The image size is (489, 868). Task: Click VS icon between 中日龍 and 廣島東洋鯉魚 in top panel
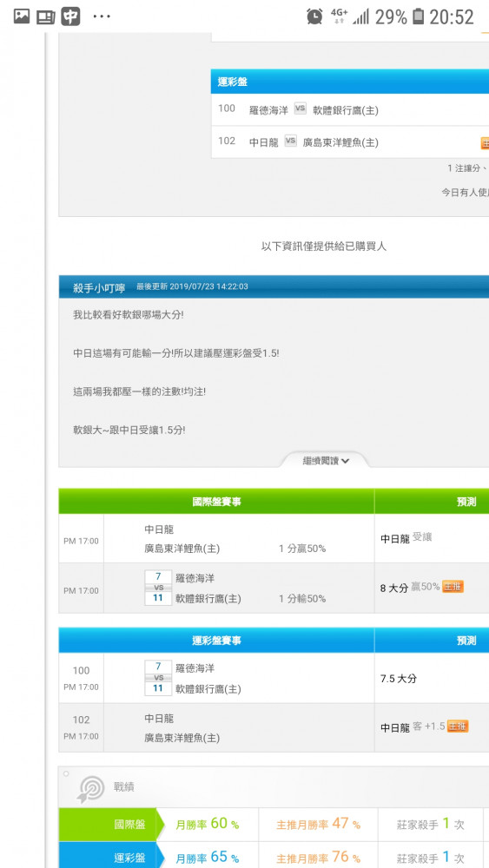pyautogui.click(x=290, y=141)
